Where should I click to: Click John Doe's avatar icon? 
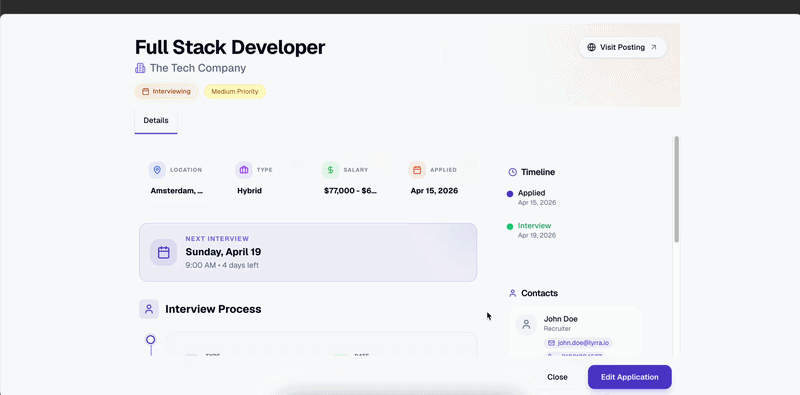point(526,324)
